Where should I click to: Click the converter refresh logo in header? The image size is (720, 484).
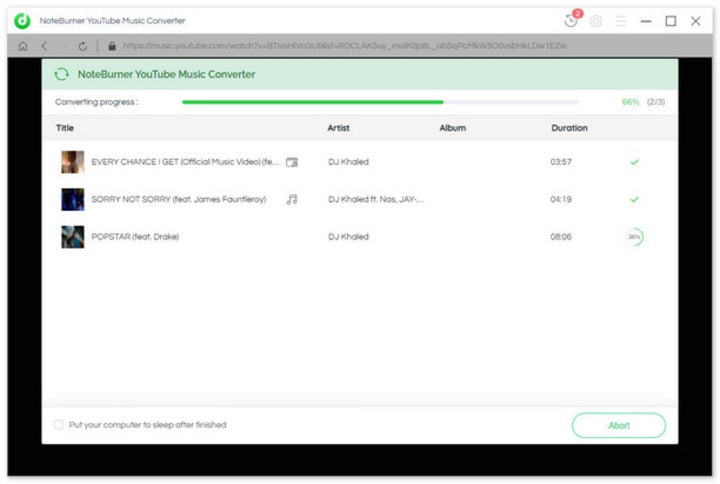pos(62,74)
